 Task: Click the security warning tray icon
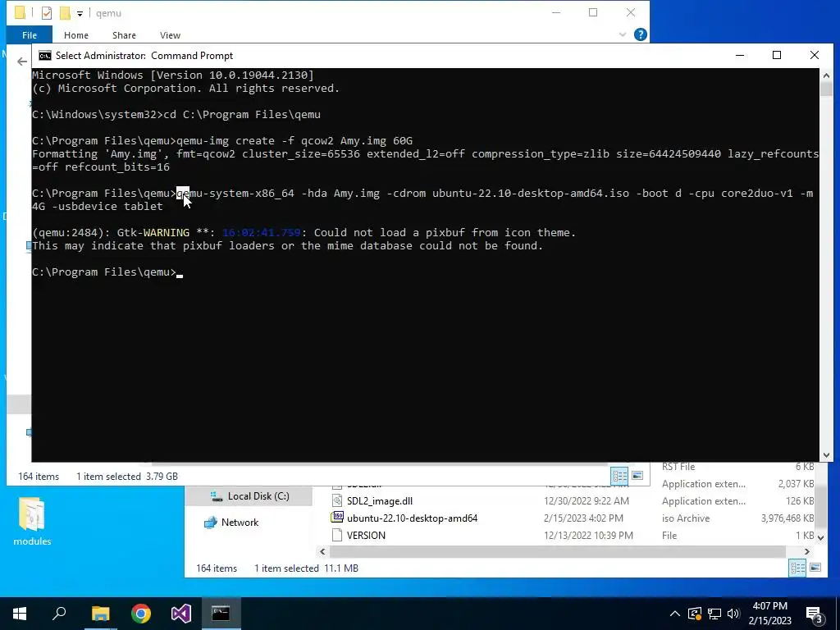695,614
